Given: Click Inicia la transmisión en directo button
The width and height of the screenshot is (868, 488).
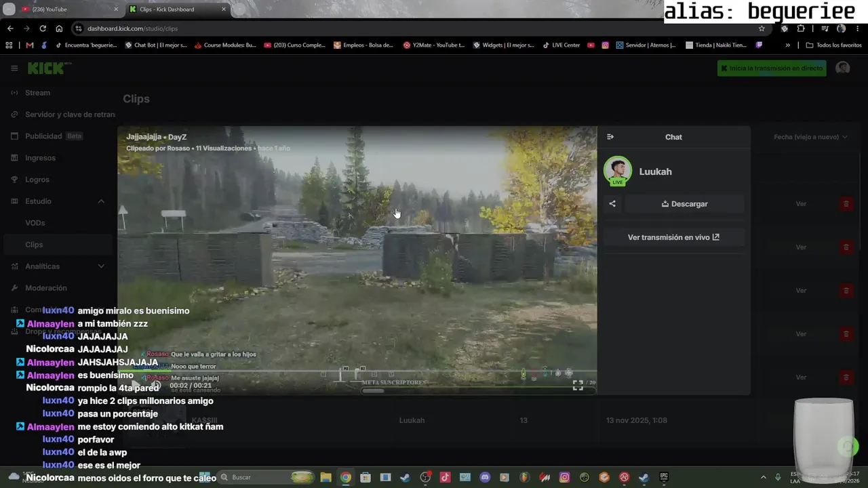Looking at the screenshot, I should pyautogui.click(x=772, y=68).
